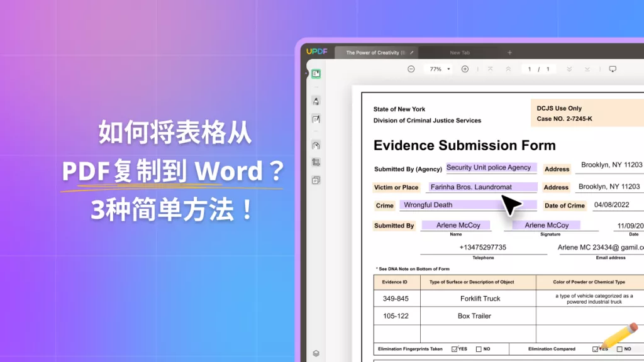644x362 pixels.
Task: Go to previous page arrow
Action: click(x=508, y=69)
